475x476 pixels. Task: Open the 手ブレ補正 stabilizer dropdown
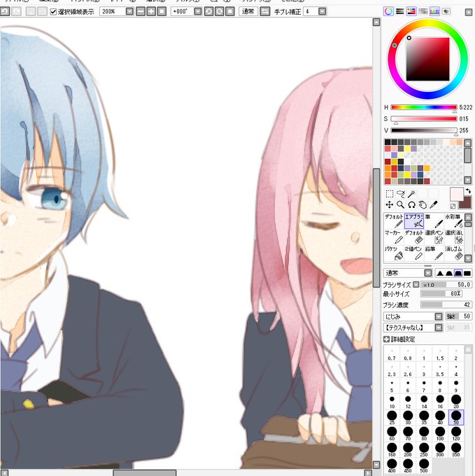tap(322, 11)
